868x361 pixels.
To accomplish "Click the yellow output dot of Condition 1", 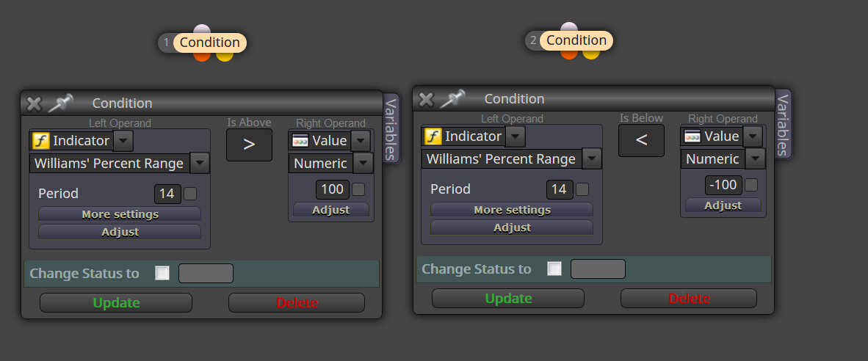I will click(x=224, y=56).
